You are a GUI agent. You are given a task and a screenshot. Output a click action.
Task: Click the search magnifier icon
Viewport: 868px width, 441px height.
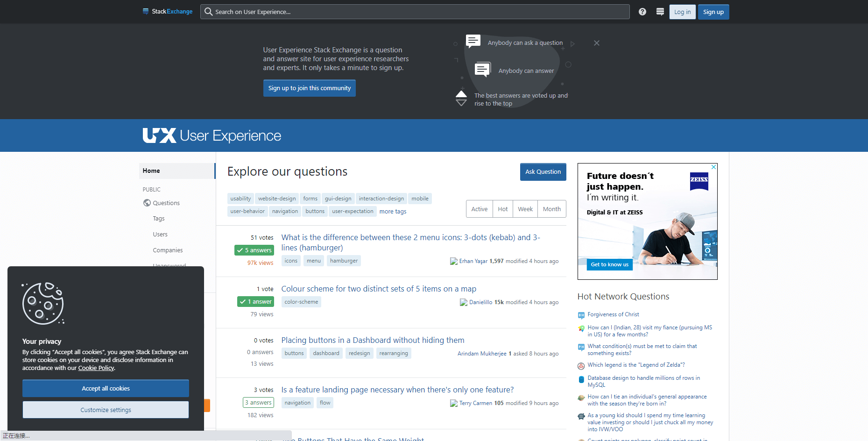click(208, 12)
